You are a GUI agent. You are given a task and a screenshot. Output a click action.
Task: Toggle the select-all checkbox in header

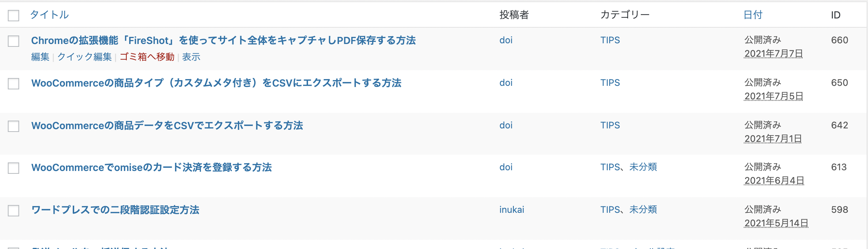pos(13,16)
